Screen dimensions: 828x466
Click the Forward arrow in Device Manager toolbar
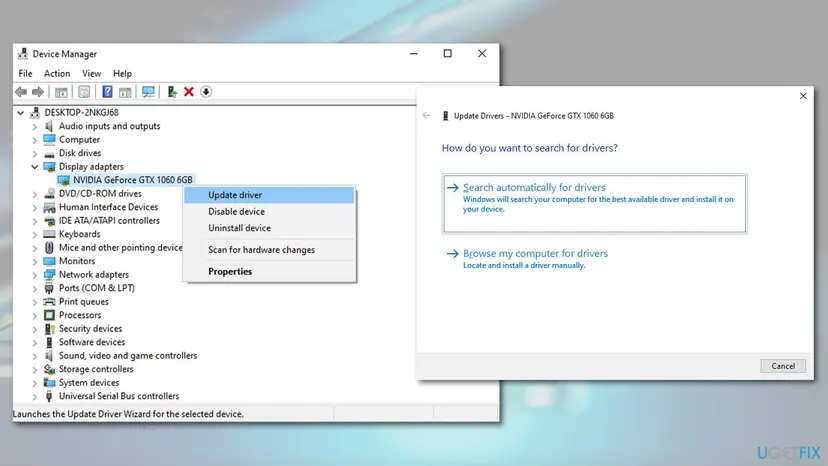click(x=38, y=92)
